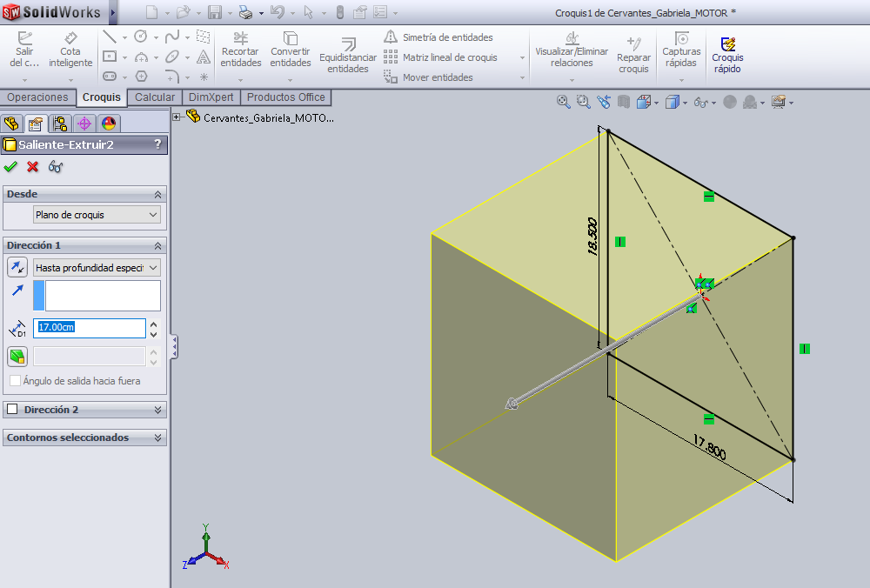The height and width of the screenshot is (588, 870).
Task: Edit the 17.00cm depth value field
Action: click(87, 328)
